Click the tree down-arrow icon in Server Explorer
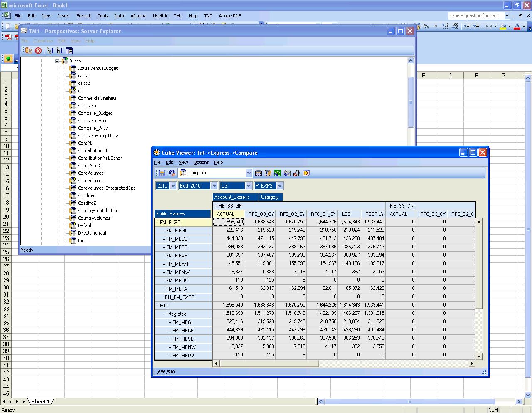The width and height of the screenshot is (532, 413). pyautogui.click(x=60, y=51)
